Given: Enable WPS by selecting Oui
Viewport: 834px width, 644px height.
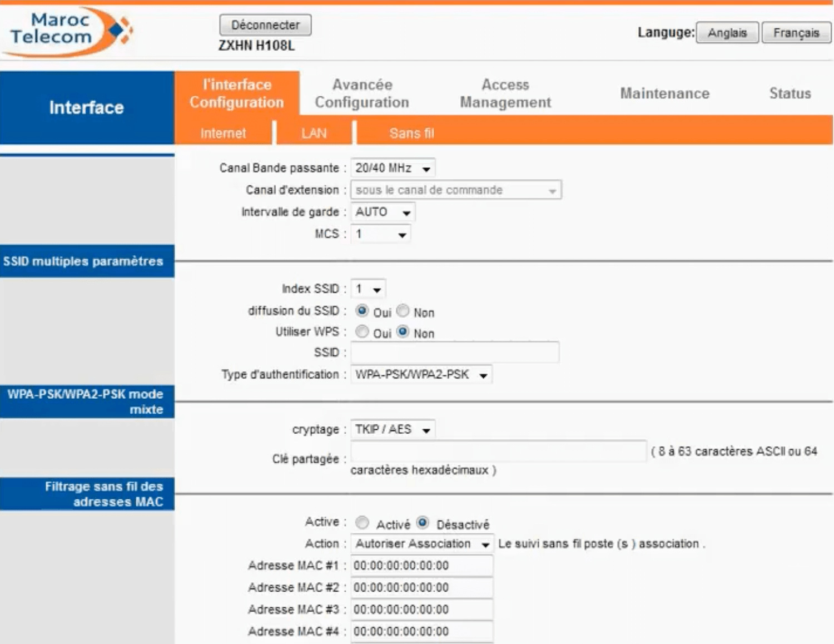Looking at the screenshot, I should (x=362, y=331).
